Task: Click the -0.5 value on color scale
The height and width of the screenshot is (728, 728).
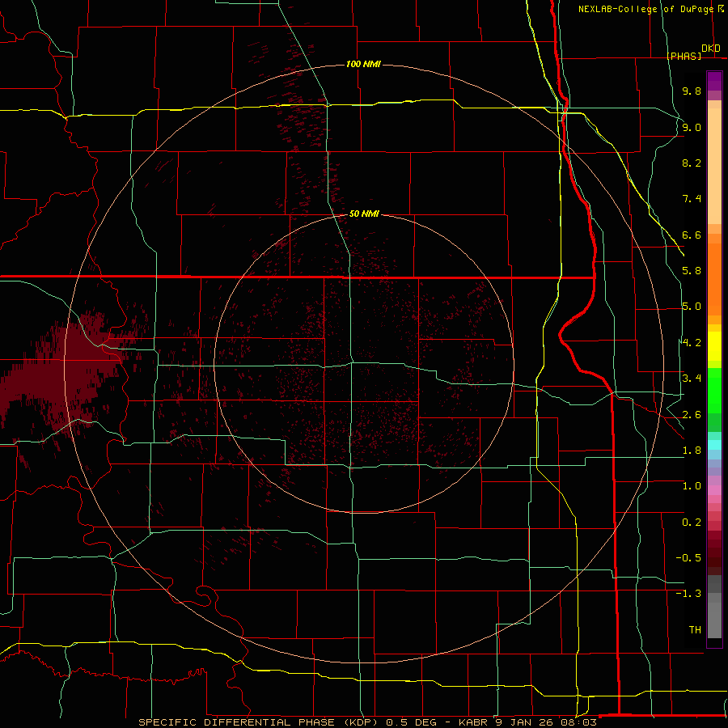Action: 688,558
